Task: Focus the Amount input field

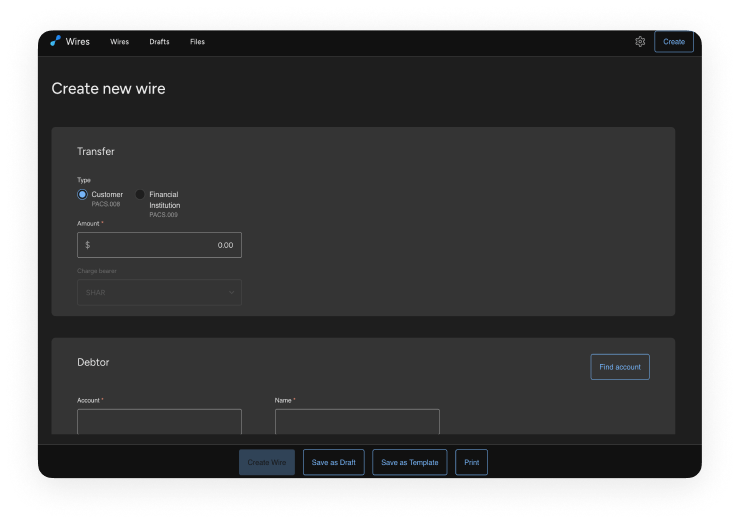Action: click(x=165, y=245)
